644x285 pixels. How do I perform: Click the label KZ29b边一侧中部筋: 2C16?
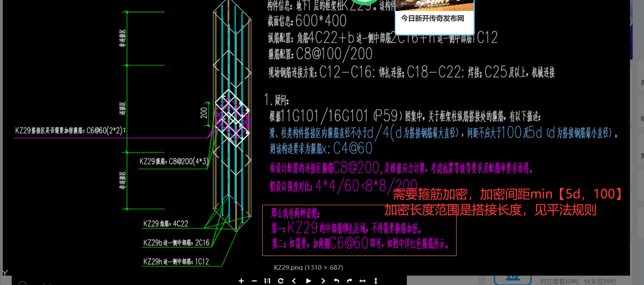coord(176,243)
